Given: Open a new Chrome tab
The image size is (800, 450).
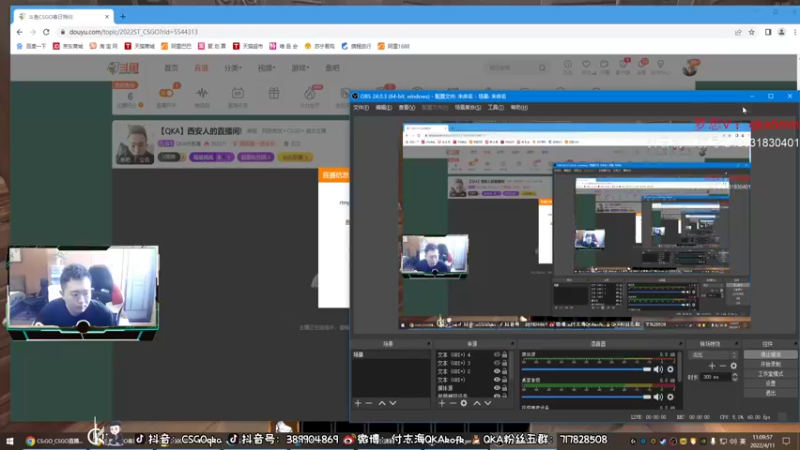Looking at the screenshot, I should point(123,17).
